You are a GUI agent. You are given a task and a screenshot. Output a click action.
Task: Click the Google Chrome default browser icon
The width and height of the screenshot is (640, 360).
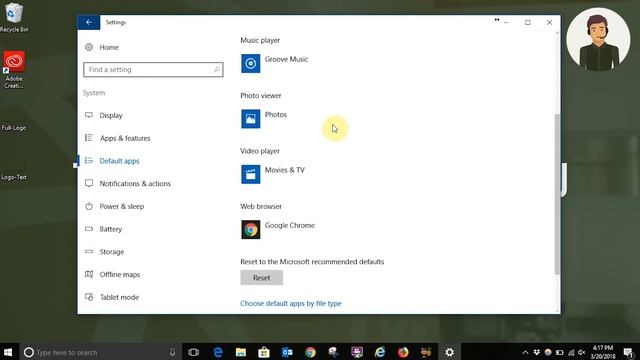[x=250, y=230]
